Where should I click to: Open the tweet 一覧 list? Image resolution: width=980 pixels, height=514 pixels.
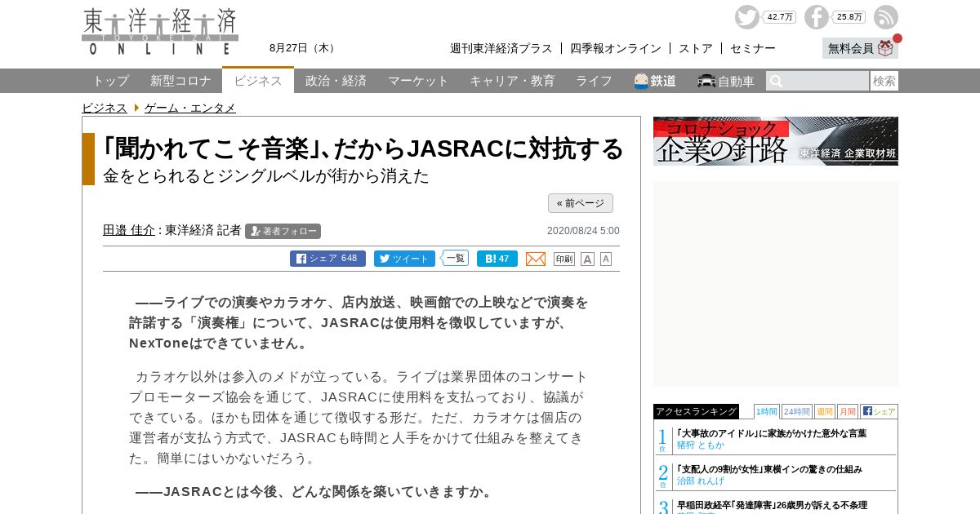456,258
